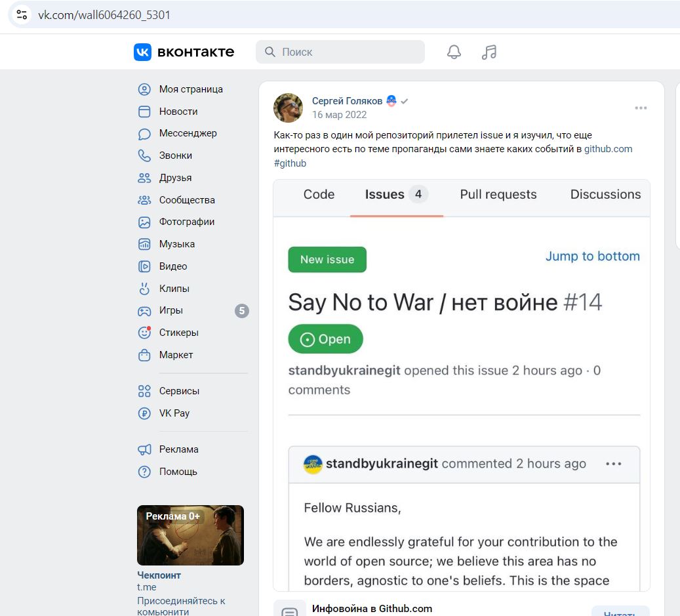Click the search magnifier icon
The width and height of the screenshot is (680, 616).
[270, 52]
